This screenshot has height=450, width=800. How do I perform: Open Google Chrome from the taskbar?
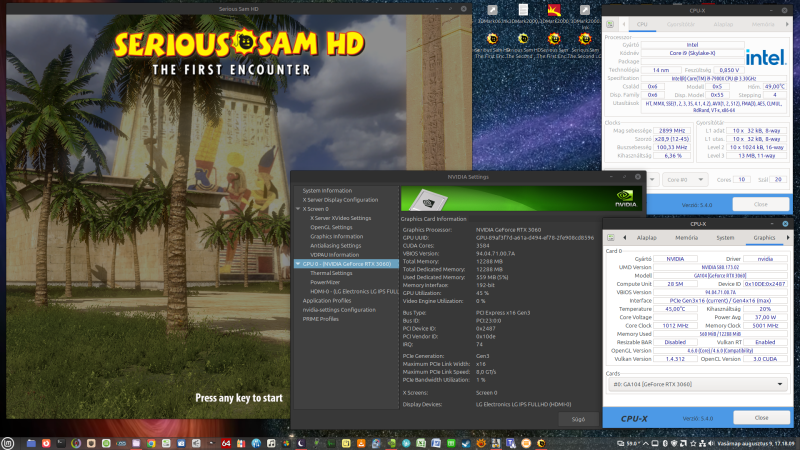click(151, 443)
